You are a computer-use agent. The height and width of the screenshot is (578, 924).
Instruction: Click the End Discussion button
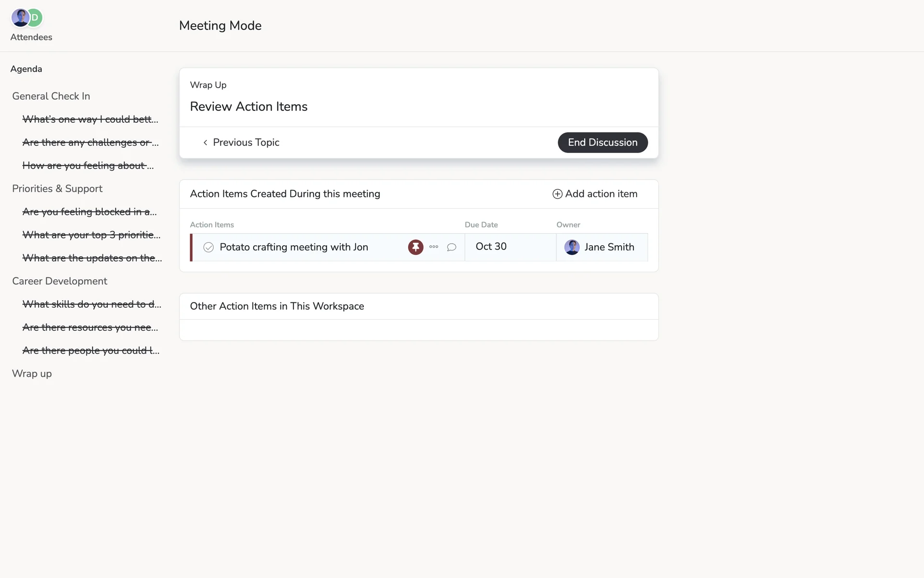(x=603, y=143)
